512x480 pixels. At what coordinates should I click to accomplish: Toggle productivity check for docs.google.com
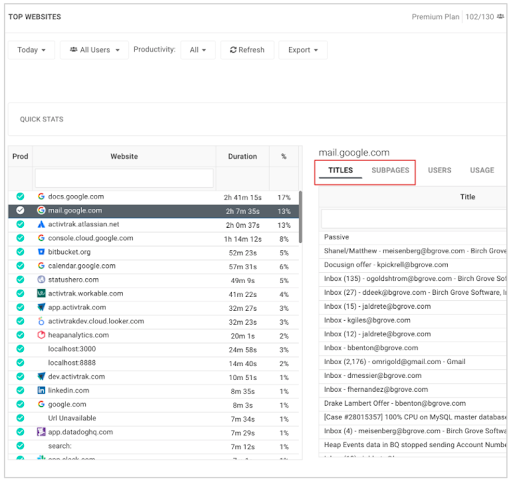tap(20, 196)
